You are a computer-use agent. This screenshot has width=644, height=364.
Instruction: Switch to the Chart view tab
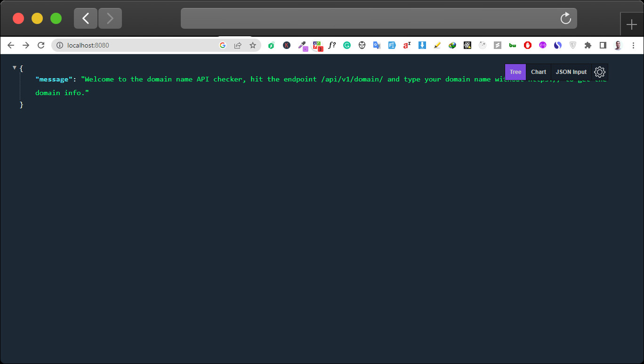(539, 72)
